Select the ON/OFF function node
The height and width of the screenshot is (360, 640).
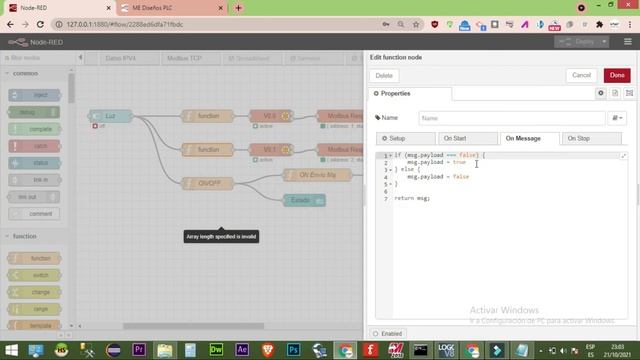pyautogui.click(x=208, y=183)
